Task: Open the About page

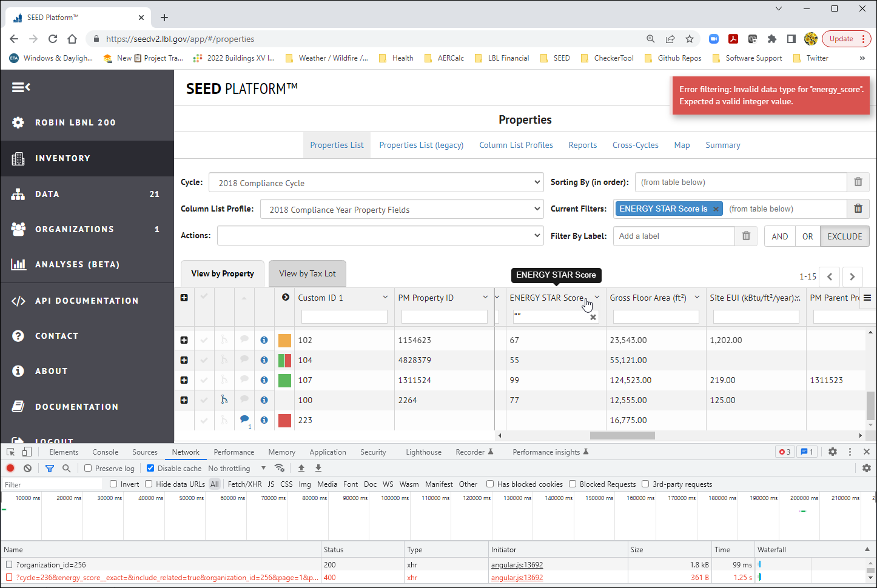Action: coord(87,371)
